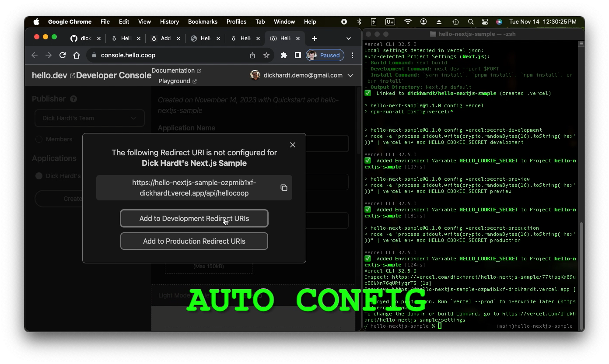Open the Bluetooth menu bar icon

[x=359, y=21]
